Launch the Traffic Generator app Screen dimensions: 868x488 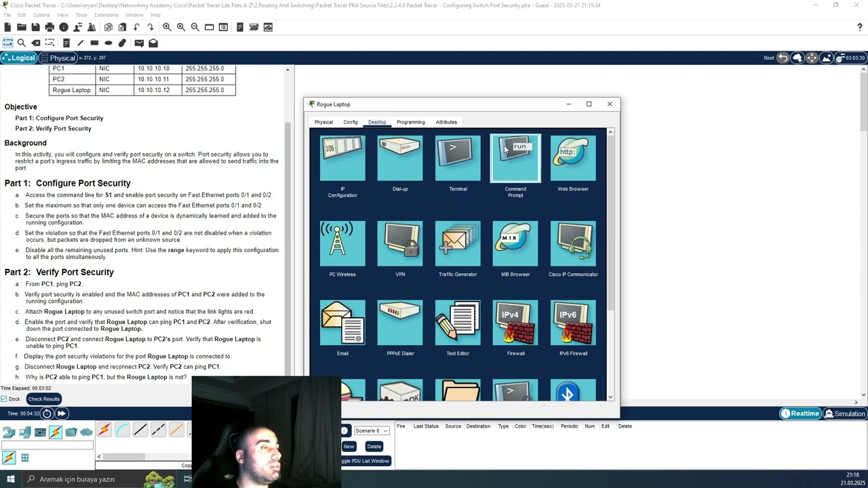click(458, 244)
